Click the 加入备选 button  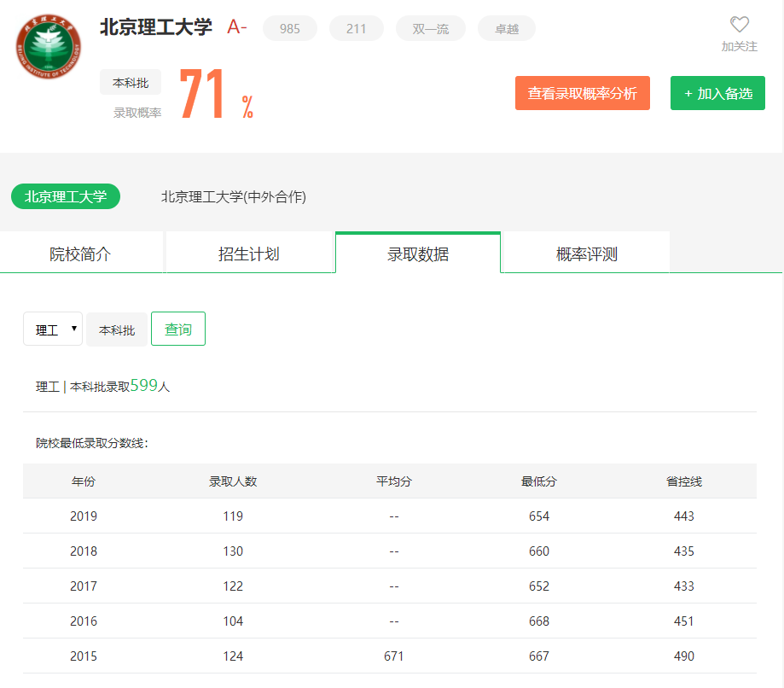717,93
